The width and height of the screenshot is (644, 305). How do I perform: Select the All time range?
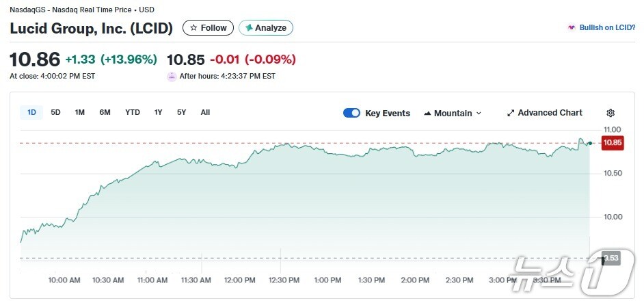click(205, 112)
